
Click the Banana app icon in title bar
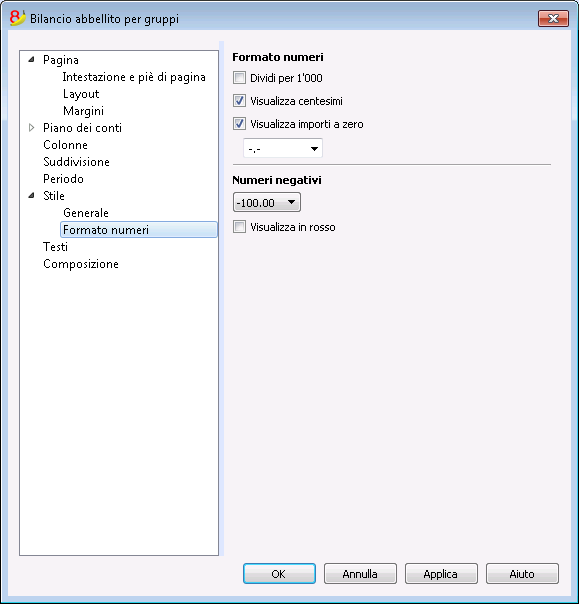pos(17,18)
